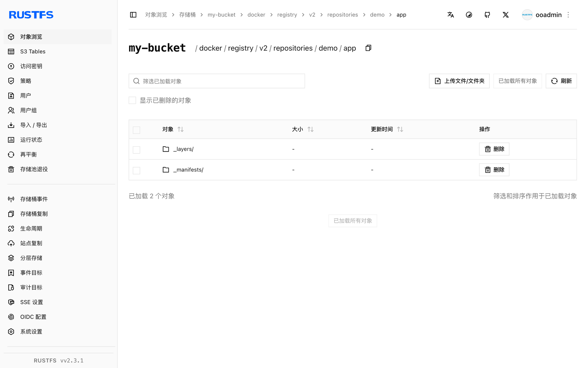Sort by 大小 column arrows
The width and height of the screenshot is (588, 368).
[310, 129]
